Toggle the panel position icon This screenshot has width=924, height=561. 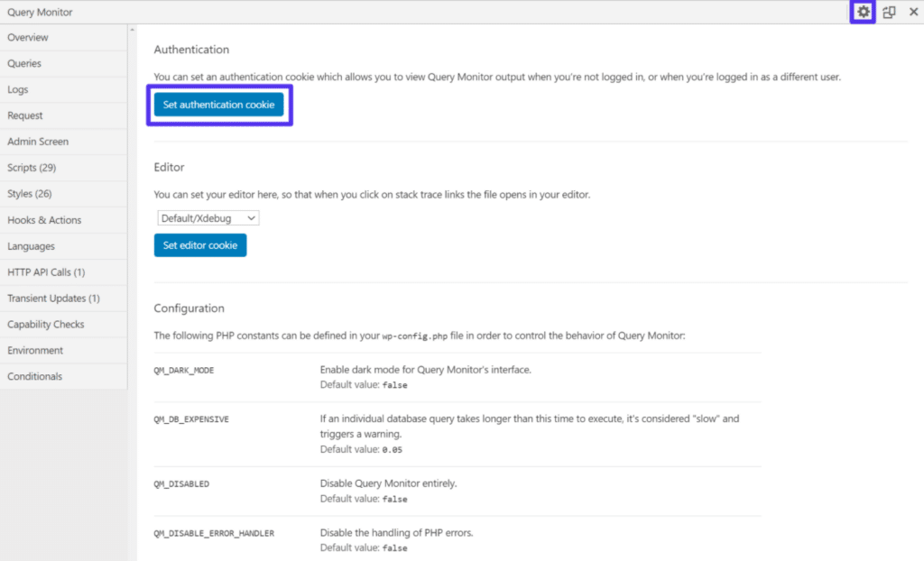[888, 12]
